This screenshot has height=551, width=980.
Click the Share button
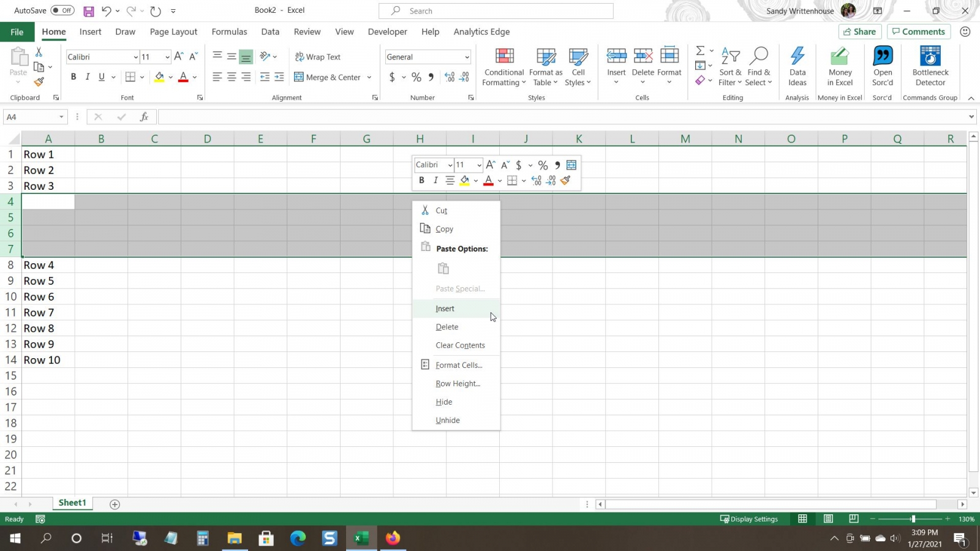[859, 32]
